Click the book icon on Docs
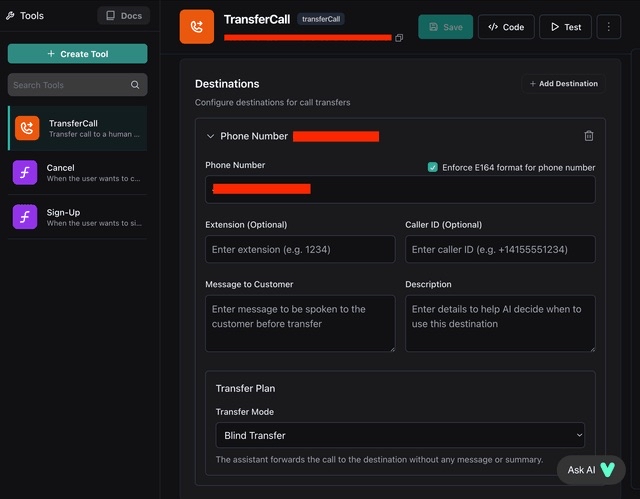 click(111, 16)
